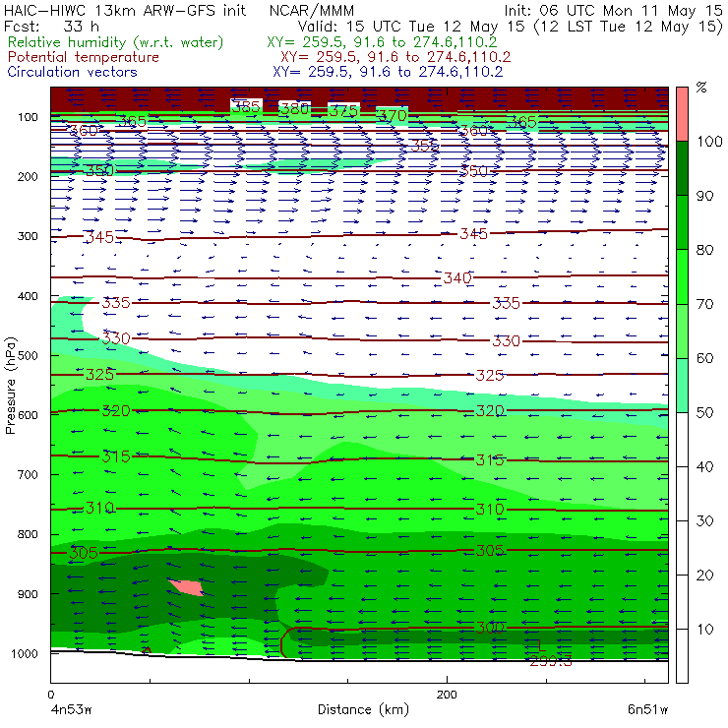Viewport: 728px width, 728px height.
Task: Click the '375' potential temperature contour label
Action: pyautogui.click(x=343, y=111)
